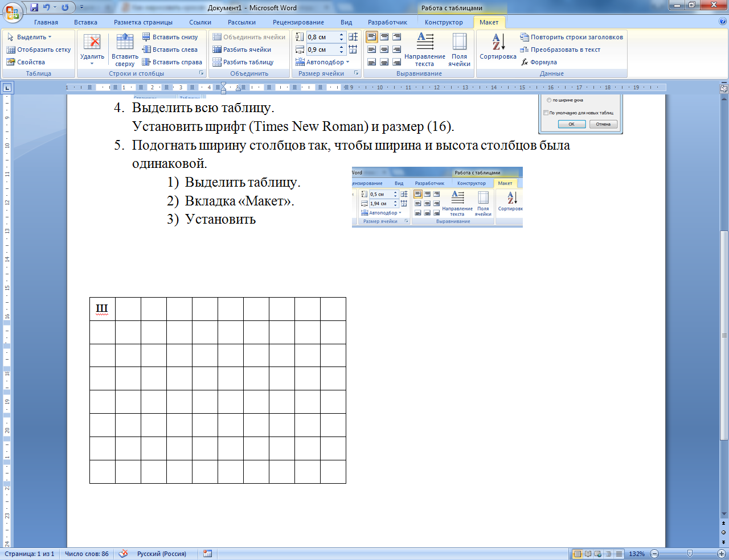Viewport: 729px width, 560px height.
Task: Align cell text middle center
Action: coord(384,50)
